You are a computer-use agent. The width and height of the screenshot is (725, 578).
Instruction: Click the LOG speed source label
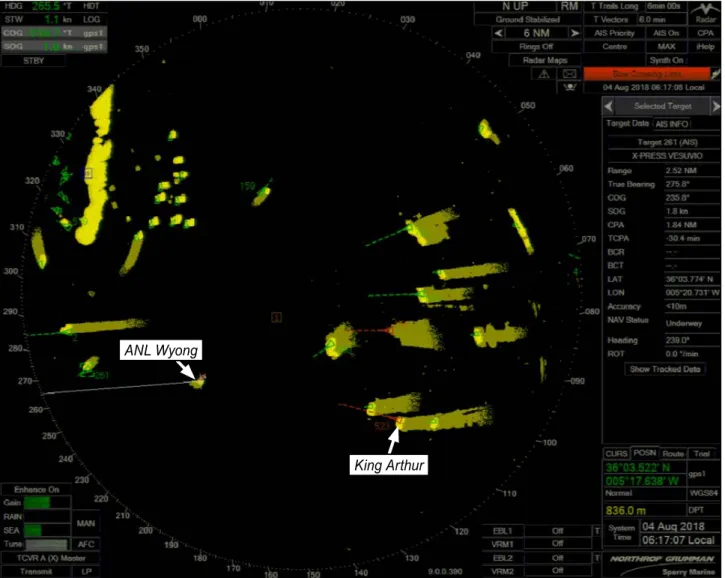click(91, 19)
